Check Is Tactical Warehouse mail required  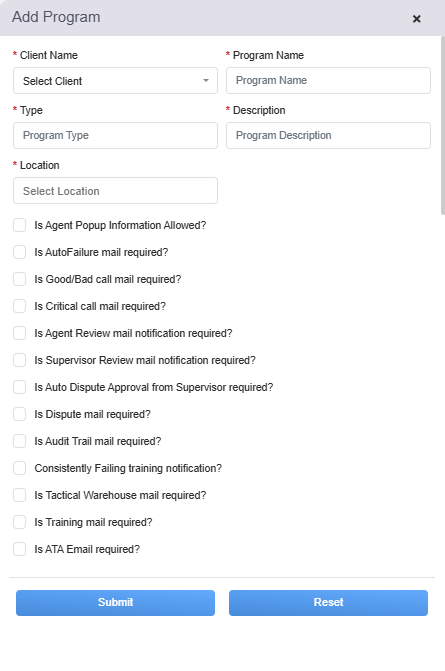[x=20, y=495]
